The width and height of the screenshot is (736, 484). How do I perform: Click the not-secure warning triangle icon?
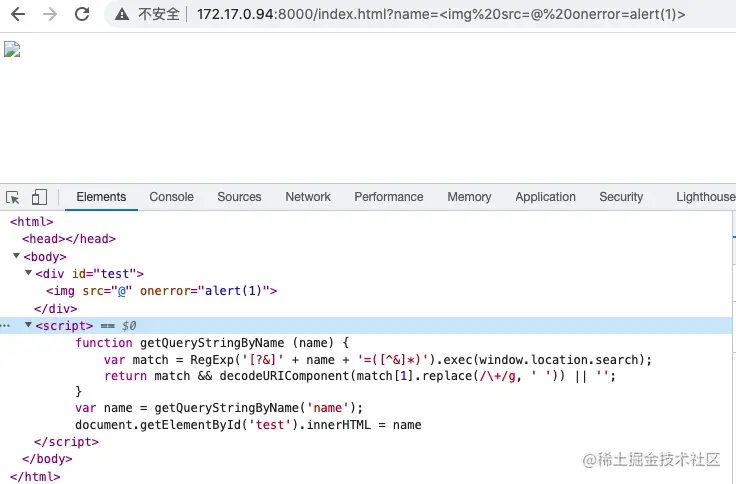point(122,15)
